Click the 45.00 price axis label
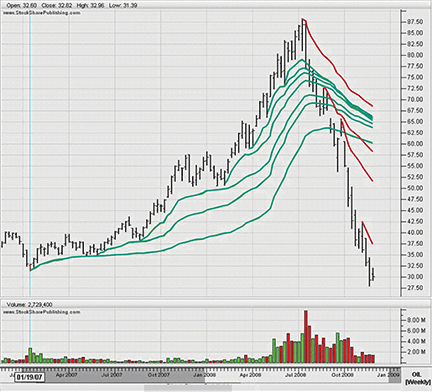 point(415,210)
